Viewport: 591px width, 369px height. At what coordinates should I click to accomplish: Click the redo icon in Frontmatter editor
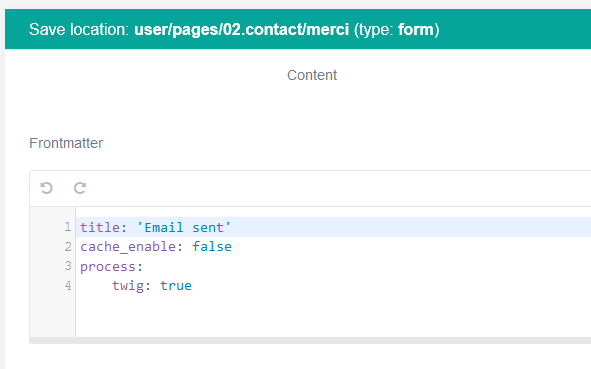(x=80, y=188)
